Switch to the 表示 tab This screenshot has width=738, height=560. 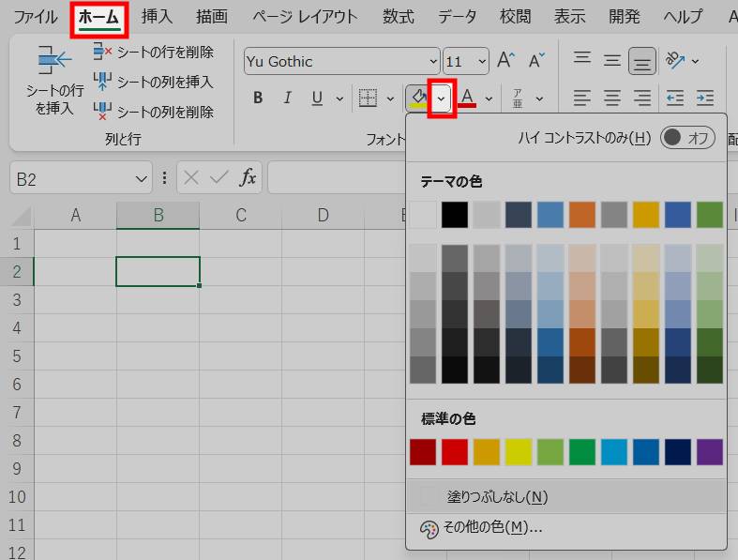pyautogui.click(x=569, y=17)
